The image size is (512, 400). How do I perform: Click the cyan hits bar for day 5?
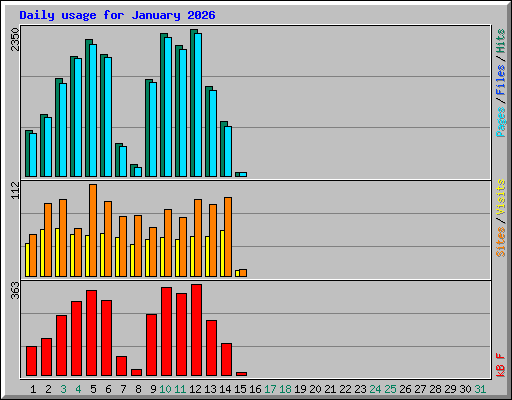click(93, 110)
